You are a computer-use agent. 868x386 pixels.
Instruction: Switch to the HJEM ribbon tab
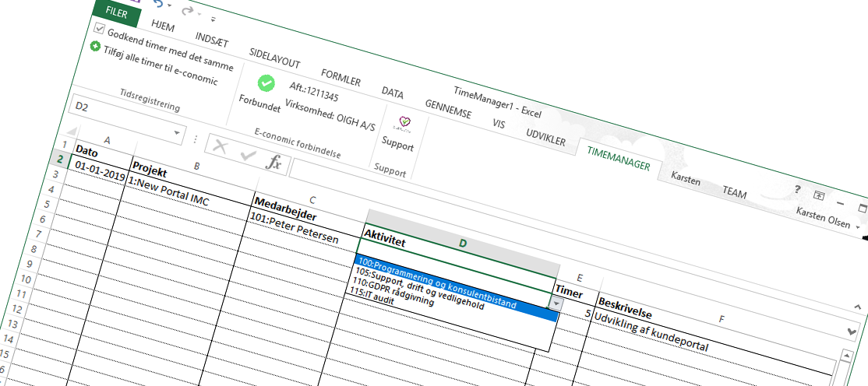(163, 26)
